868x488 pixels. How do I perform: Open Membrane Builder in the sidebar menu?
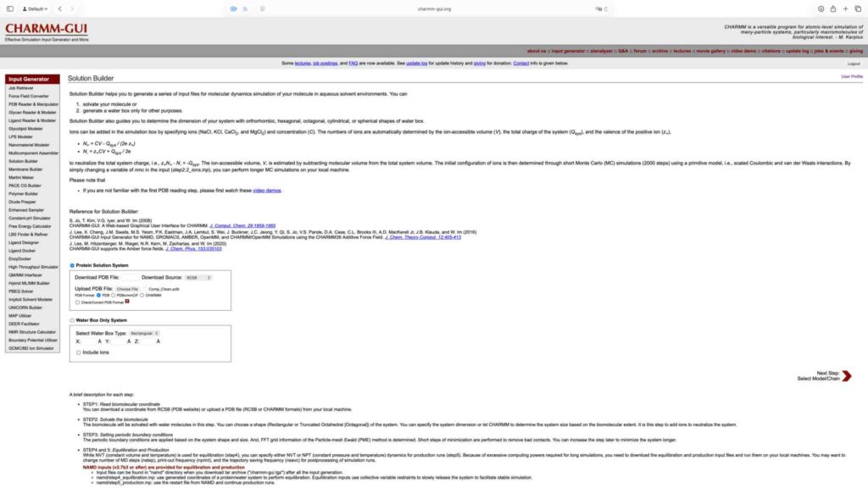pyautogui.click(x=25, y=169)
